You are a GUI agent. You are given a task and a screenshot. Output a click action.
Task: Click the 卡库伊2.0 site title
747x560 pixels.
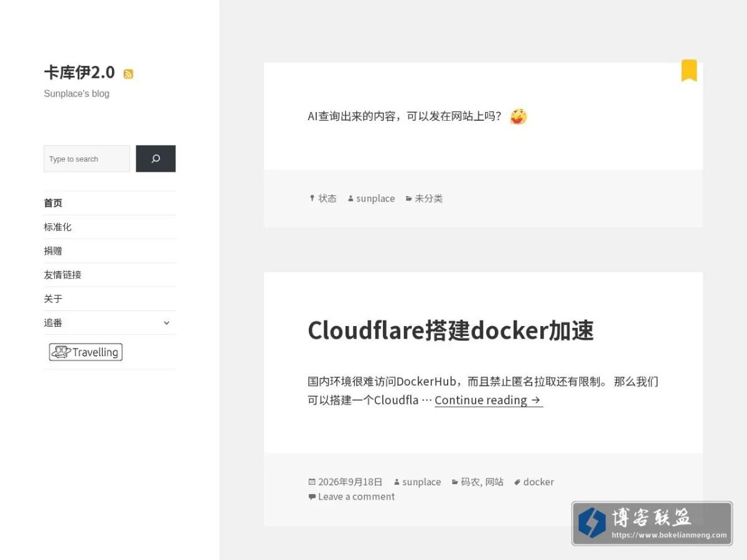(x=79, y=72)
